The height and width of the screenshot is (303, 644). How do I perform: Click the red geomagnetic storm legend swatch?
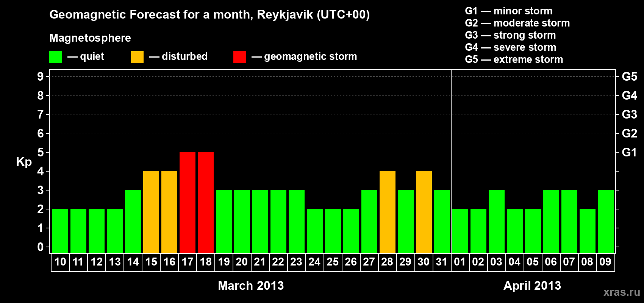point(239,57)
